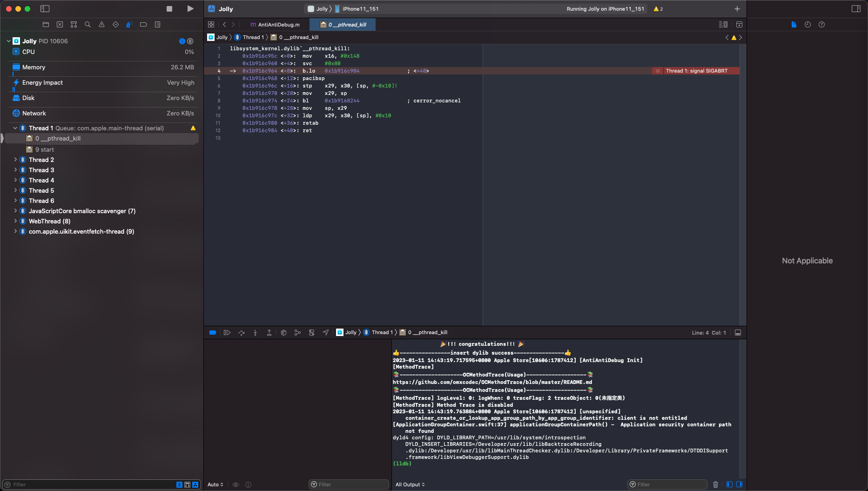This screenshot has height=491, width=868.
Task: Click the Jolly breadcrumb in jump bar
Action: 218,37
